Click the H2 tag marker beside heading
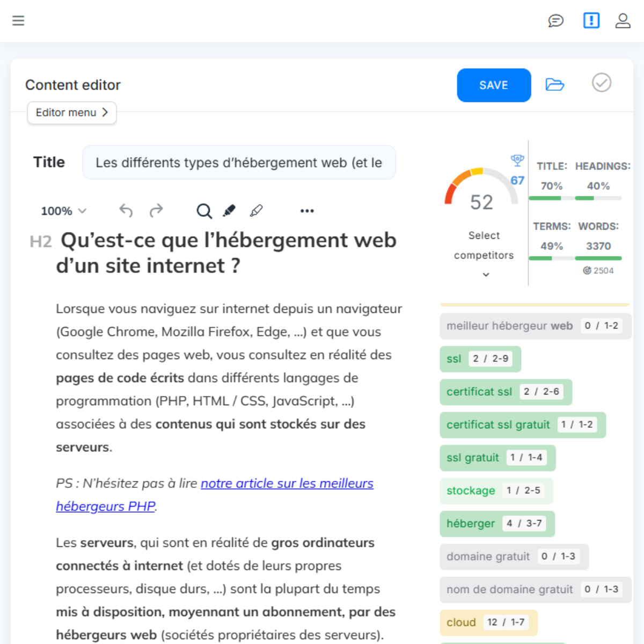Image resolution: width=644 pixels, height=644 pixels. 41,241
